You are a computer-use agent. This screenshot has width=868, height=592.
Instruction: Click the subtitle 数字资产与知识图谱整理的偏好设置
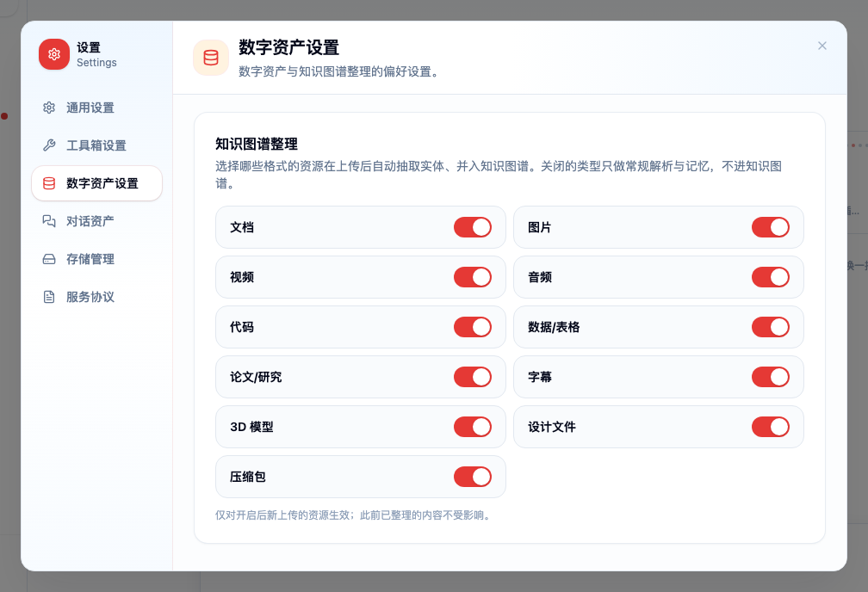338,71
